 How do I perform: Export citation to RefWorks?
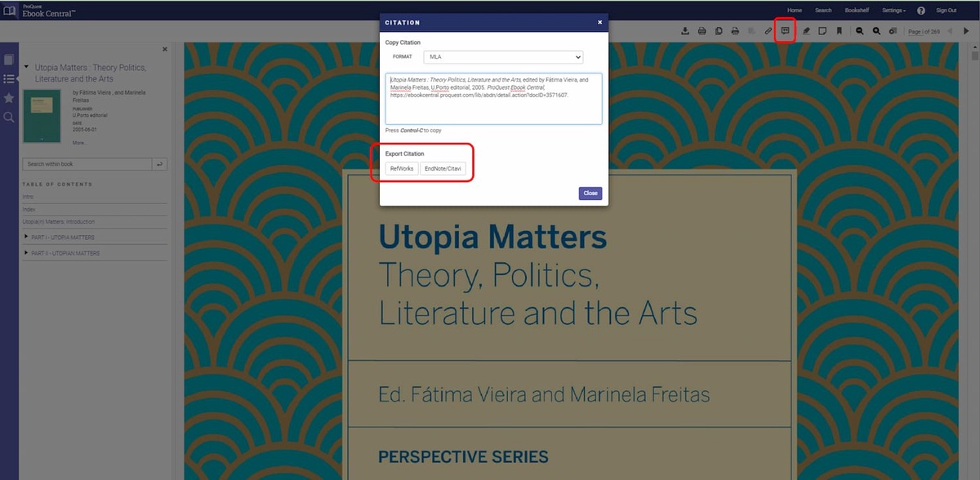[401, 168]
